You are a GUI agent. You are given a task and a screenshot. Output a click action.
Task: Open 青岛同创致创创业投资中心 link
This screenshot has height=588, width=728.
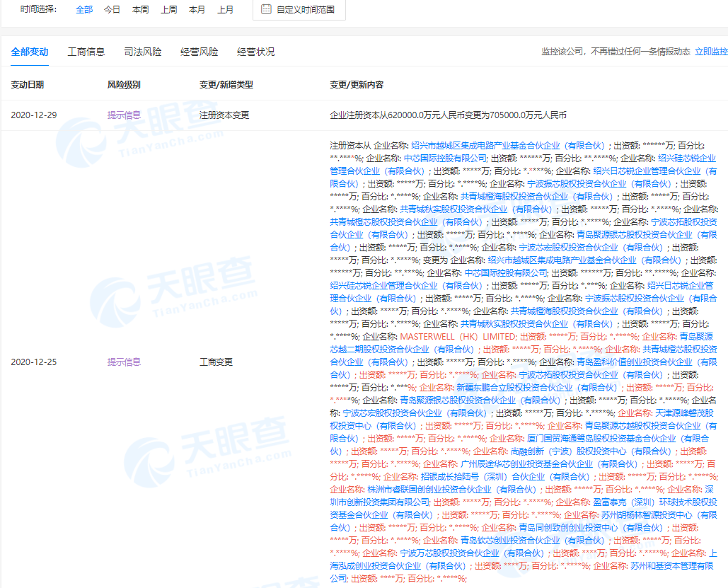(x=591, y=527)
